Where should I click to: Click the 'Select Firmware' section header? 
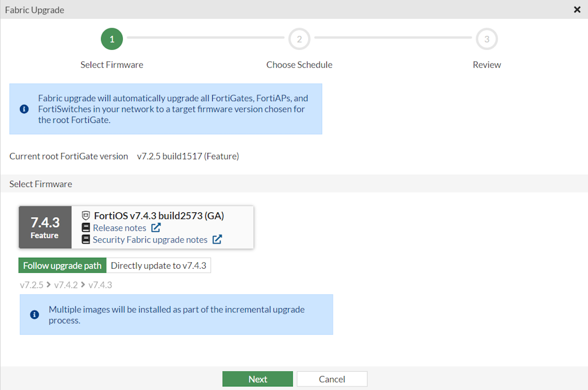pyautogui.click(x=41, y=184)
